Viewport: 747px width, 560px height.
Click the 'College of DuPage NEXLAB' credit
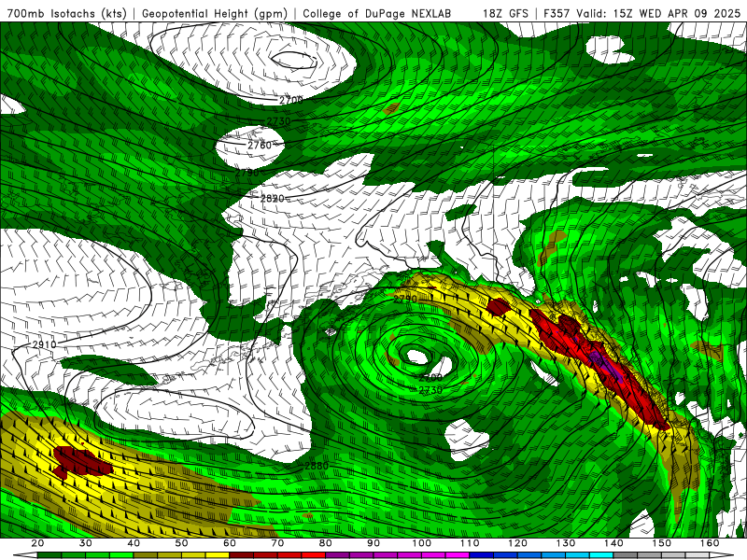coord(377,13)
